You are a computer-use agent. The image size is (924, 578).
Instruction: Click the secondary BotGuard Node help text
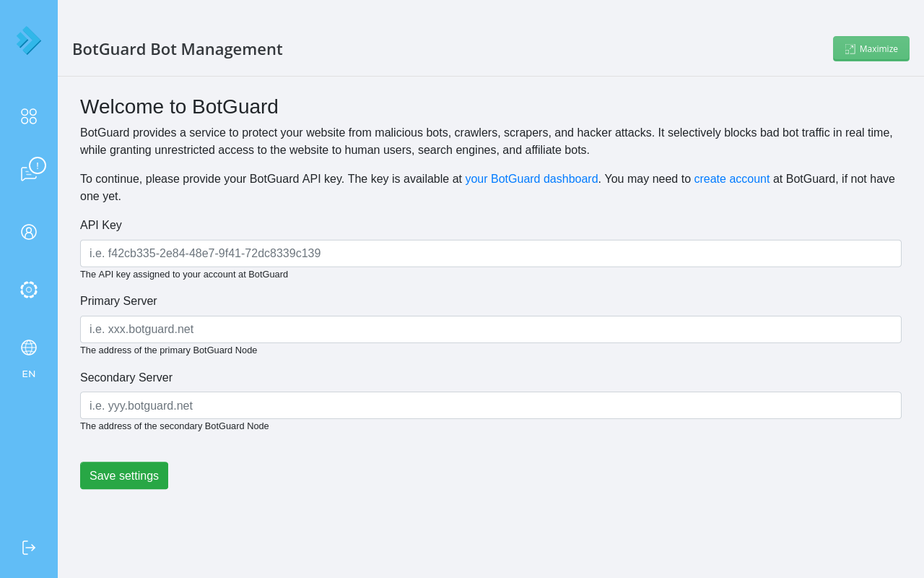pyautogui.click(x=175, y=426)
